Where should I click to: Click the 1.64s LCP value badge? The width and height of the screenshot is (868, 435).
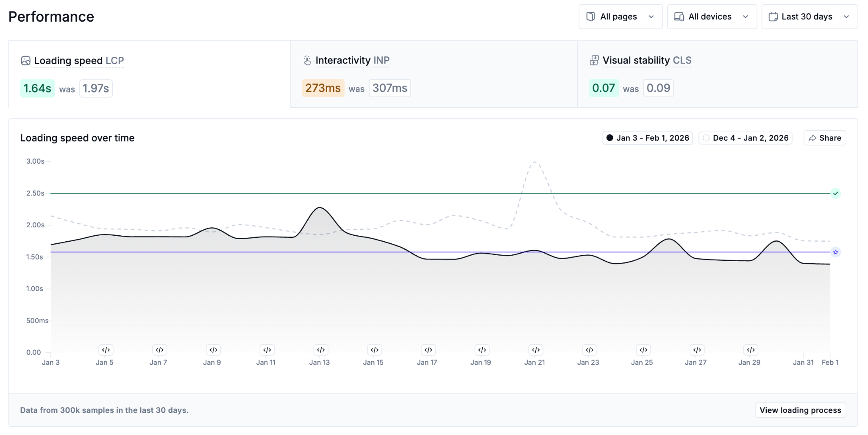[x=37, y=88]
